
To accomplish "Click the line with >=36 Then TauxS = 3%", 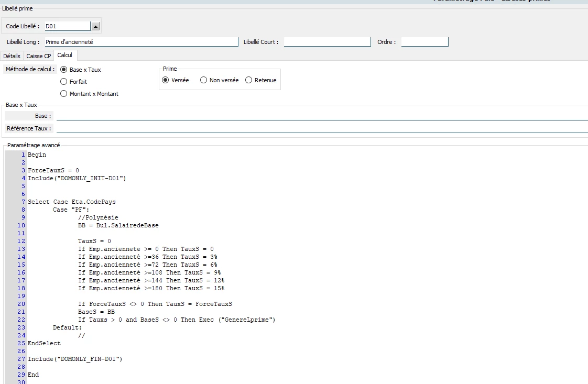I will click(x=148, y=257).
